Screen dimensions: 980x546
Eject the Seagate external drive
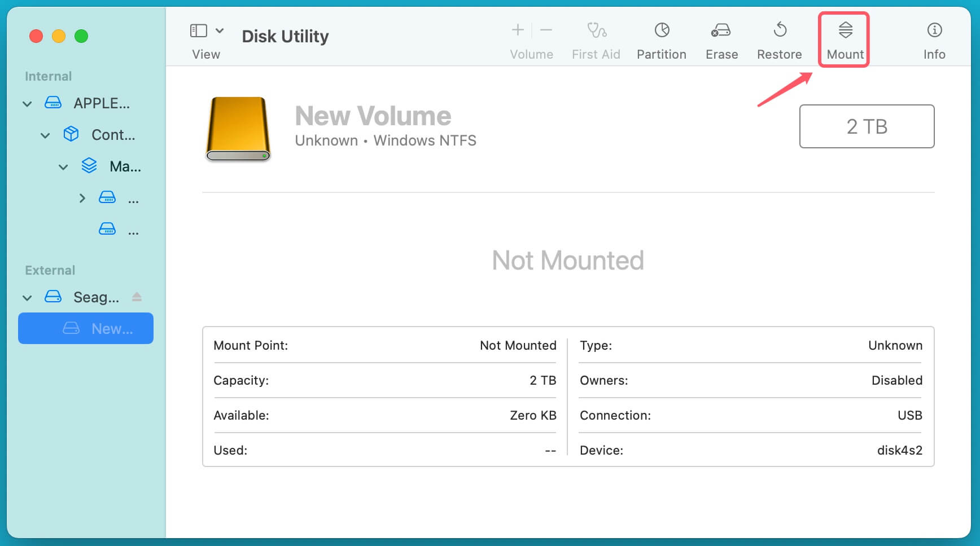click(137, 297)
